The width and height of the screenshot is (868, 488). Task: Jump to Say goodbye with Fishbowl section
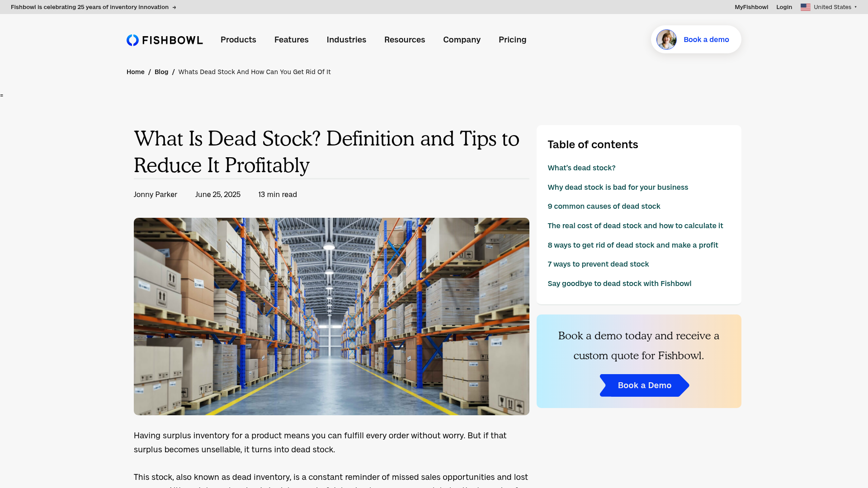pos(619,283)
